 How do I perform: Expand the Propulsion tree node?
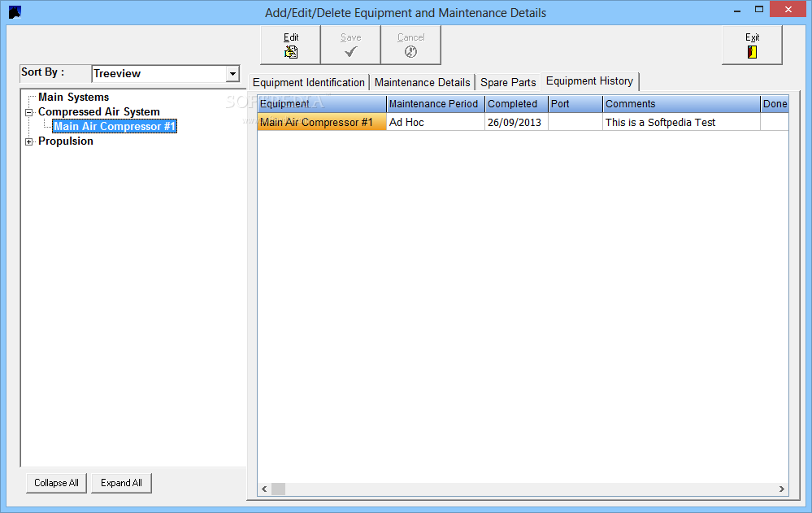click(29, 142)
